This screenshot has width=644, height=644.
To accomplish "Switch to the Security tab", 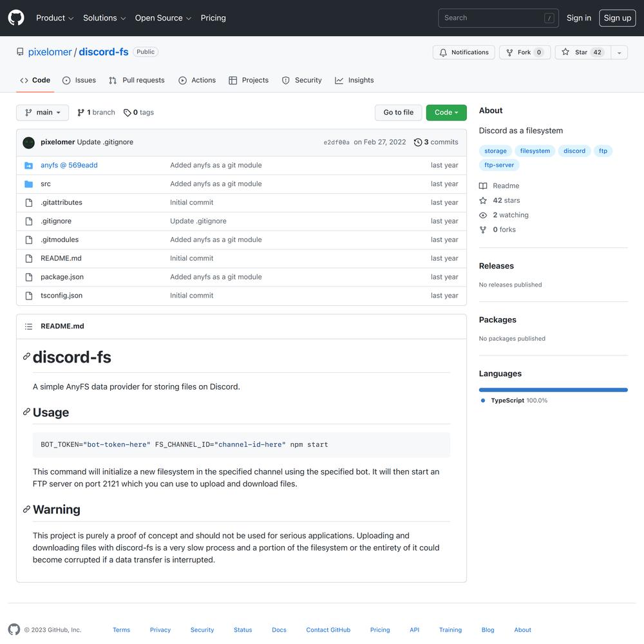I will point(302,80).
